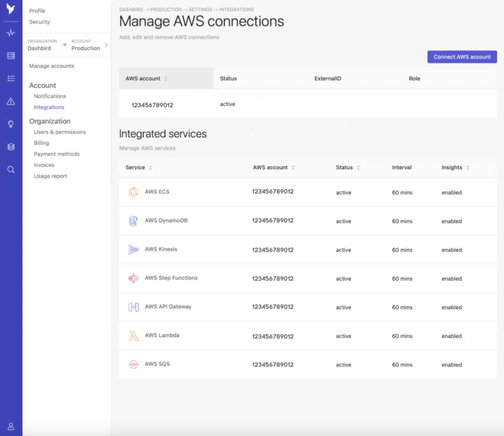Click the Interval column header

402,168
